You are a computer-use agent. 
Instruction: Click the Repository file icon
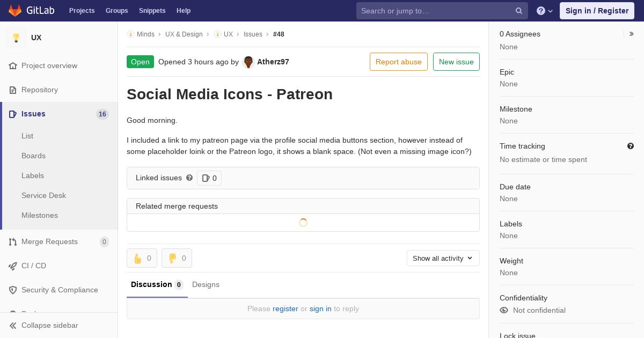tap(13, 90)
